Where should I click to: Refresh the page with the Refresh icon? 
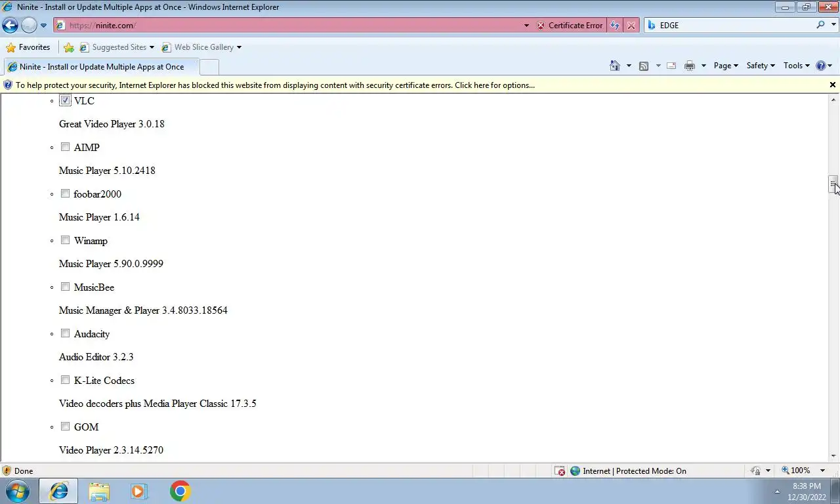pyautogui.click(x=614, y=26)
